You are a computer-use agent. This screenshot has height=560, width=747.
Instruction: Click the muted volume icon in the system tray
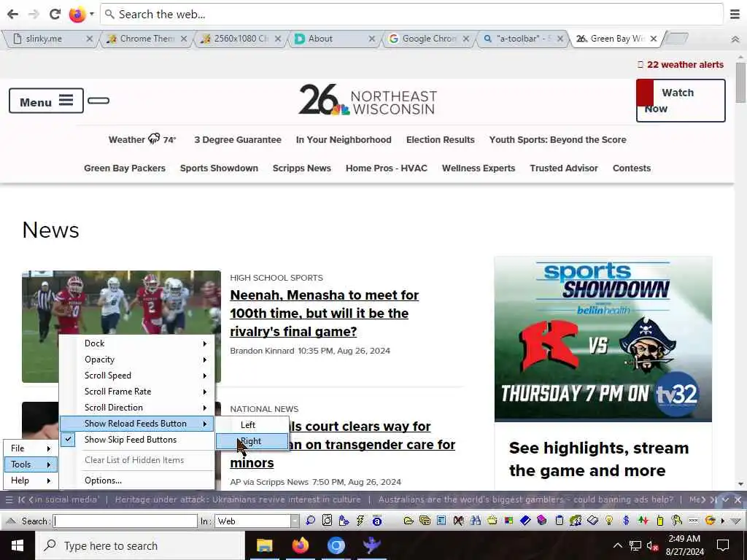pyautogui.click(x=652, y=545)
